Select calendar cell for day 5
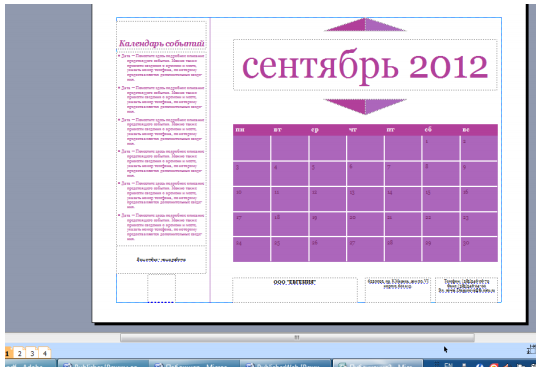Image resolution: width=539 pixels, height=371 pixels. (328, 174)
